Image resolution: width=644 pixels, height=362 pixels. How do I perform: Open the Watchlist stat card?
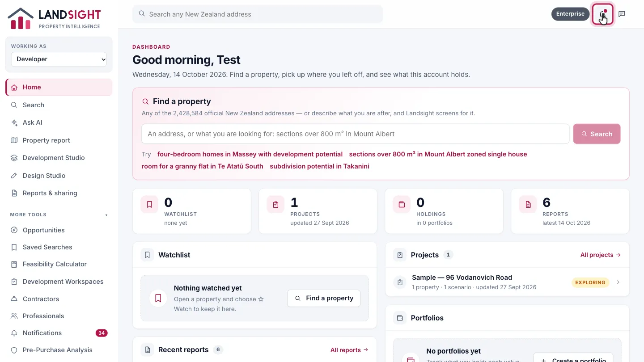tap(192, 211)
